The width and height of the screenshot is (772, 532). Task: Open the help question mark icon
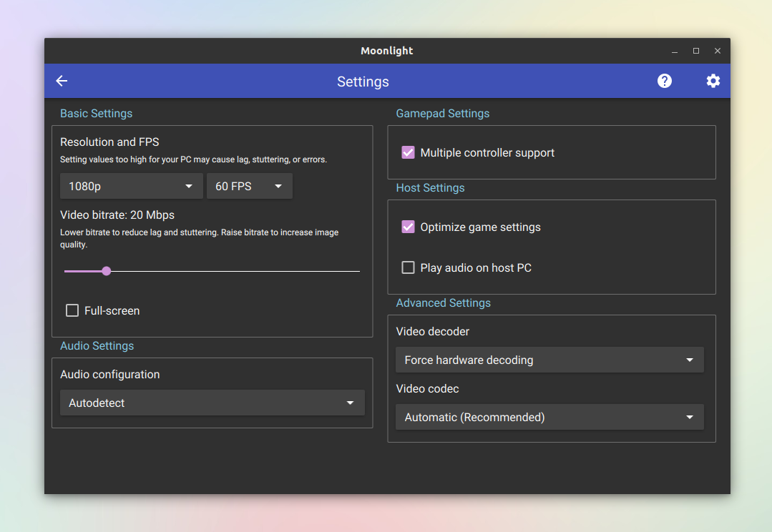click(x=664, y=81)
